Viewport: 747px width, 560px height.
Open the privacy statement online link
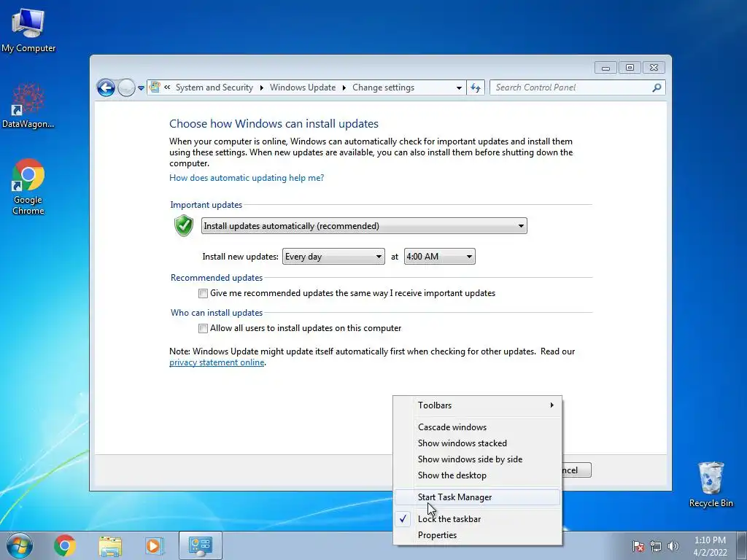point(217,362)
